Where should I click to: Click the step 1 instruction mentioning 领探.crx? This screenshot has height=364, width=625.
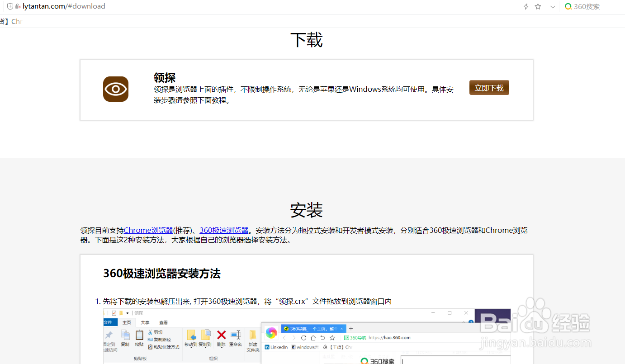point(247,301)
